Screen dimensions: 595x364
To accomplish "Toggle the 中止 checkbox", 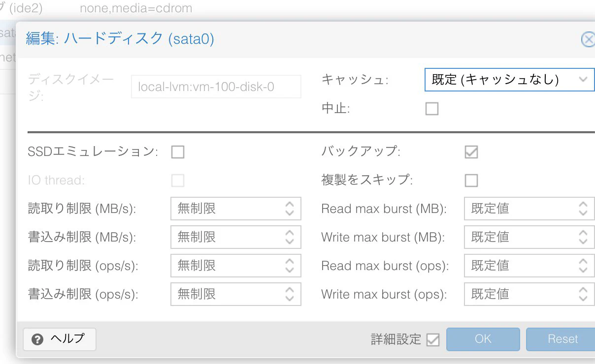I will coord(432,109).
